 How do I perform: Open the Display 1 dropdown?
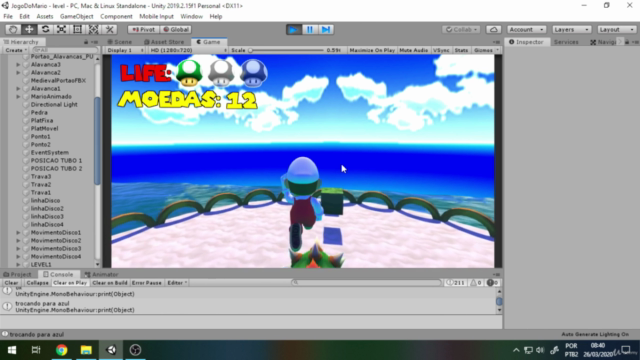[125, 50]
